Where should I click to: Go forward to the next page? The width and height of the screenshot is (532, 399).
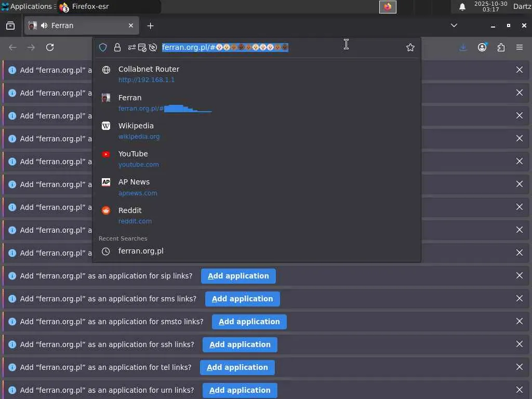31,47
